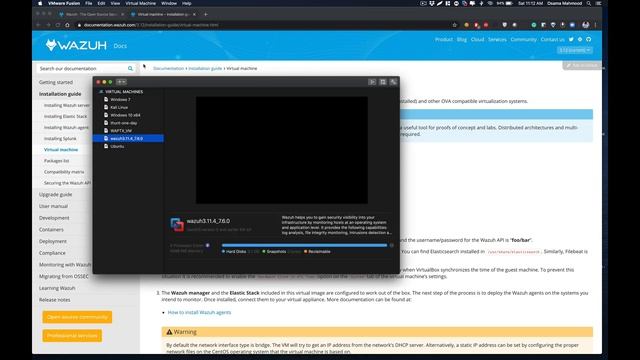Open the Edit menu
The image size is (640, 360).
101,3
